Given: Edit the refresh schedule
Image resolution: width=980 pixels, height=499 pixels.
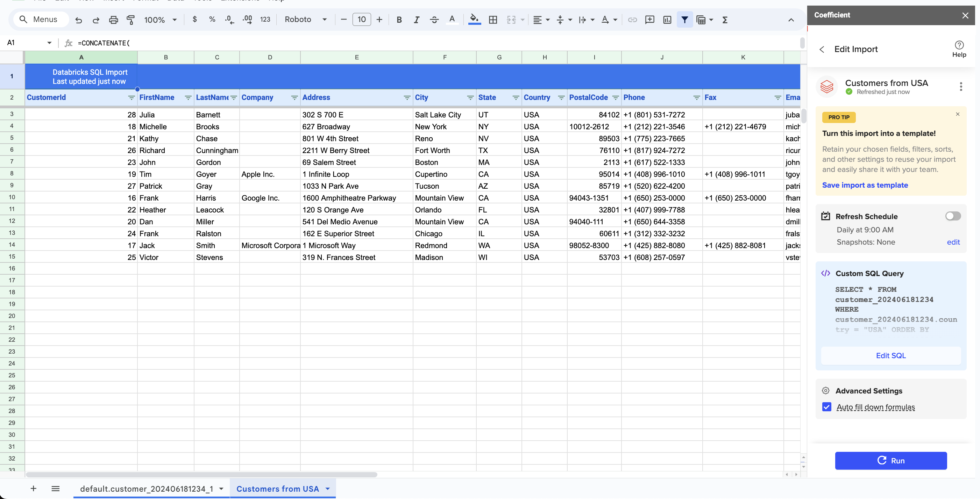Looking at the screenshot, I should point(953,242).
